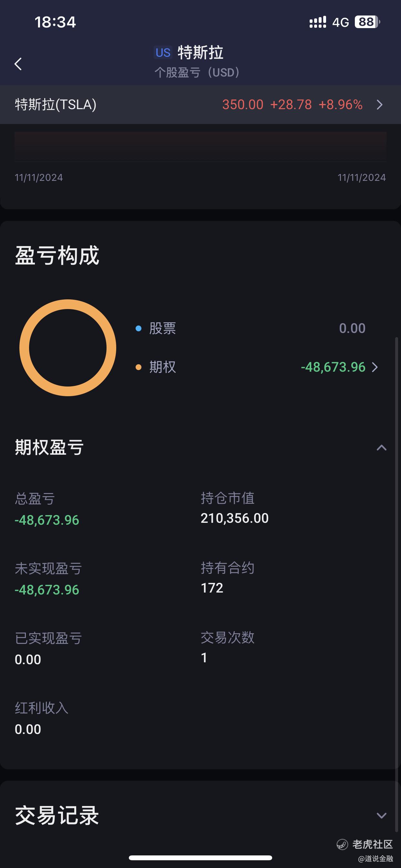Open 期权 P&L detail arrow
Image resolution: width=401 pixels, height=868 pixels.
point(375,367)
